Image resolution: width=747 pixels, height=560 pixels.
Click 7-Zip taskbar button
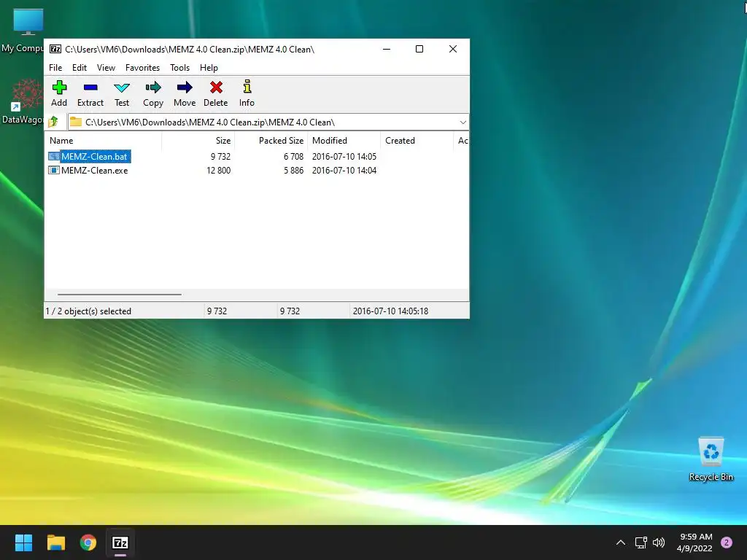click(120, 542)
